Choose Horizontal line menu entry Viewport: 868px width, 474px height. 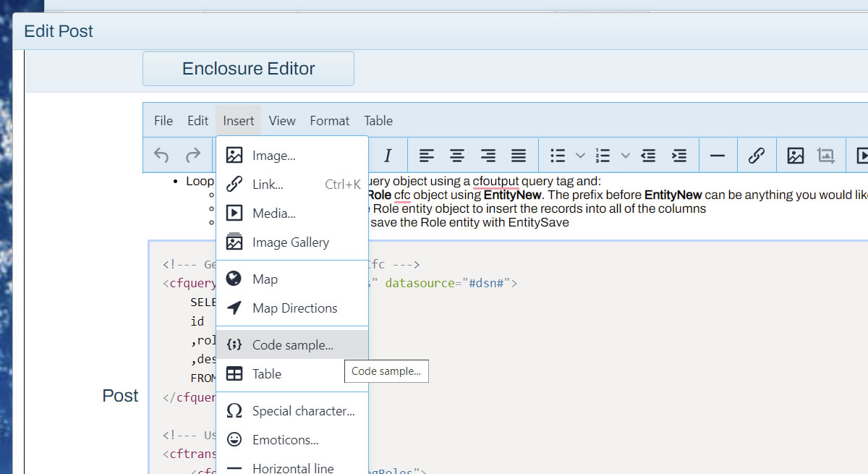[292, 467]
